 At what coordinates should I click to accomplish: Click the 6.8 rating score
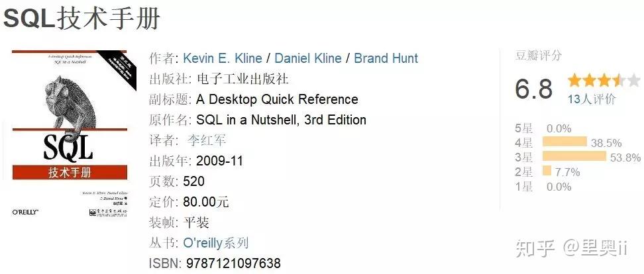[534, 88]
